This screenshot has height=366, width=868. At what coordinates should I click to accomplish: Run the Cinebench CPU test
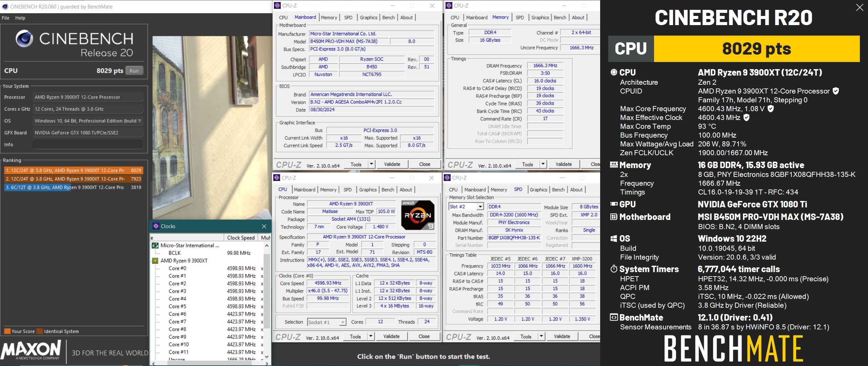pyautogui.click(x=134, y=71)
